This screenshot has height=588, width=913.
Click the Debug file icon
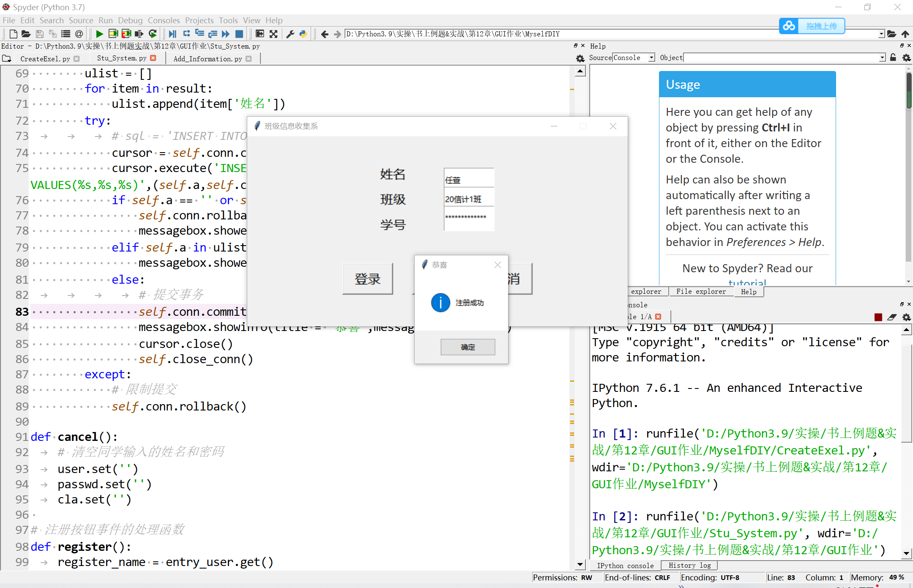point(172,34)
